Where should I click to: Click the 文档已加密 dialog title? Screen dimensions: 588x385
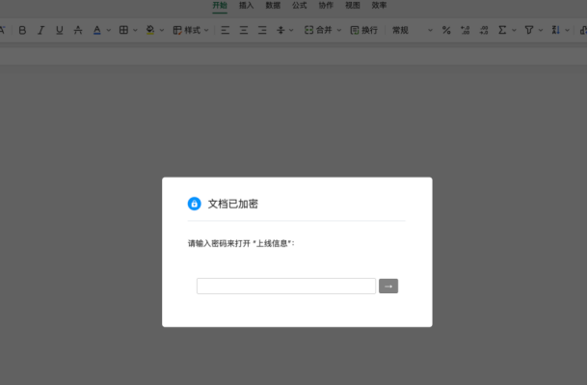click(233, 204)
